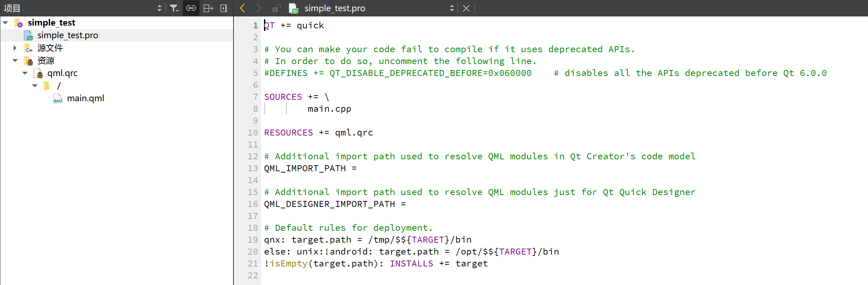The image size is (868, 285).
Task: Select simple_test.pro in the project tree
Action: click(x=68, y=35)
